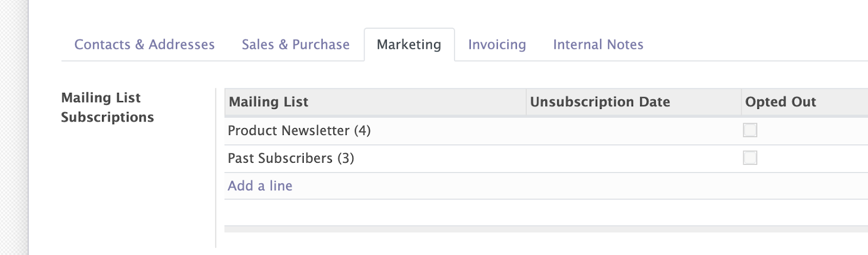Click the empty Opted Out cell in the Add a line row
The height and width of the screenshot is (255, 868).
click(804, 186)
